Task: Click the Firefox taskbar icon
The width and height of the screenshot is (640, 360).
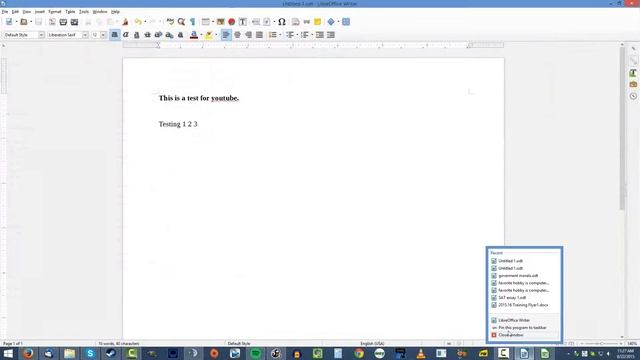Action: pos(28,353)
